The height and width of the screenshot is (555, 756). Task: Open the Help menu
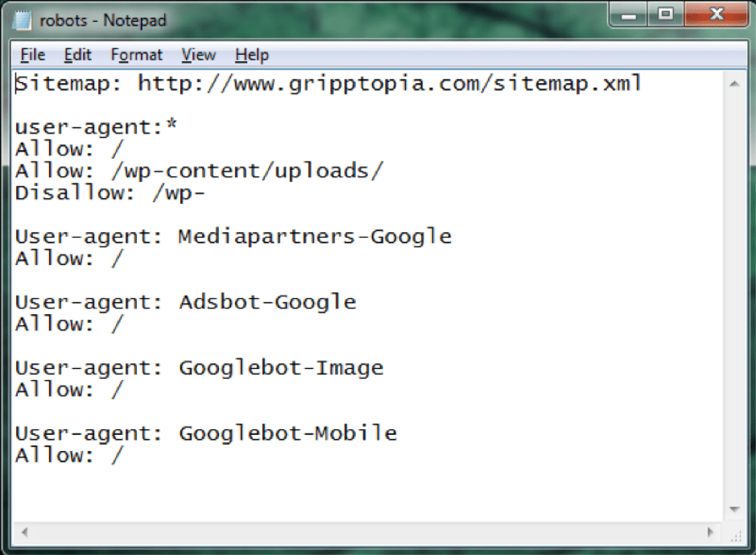(x=250, y=55)
